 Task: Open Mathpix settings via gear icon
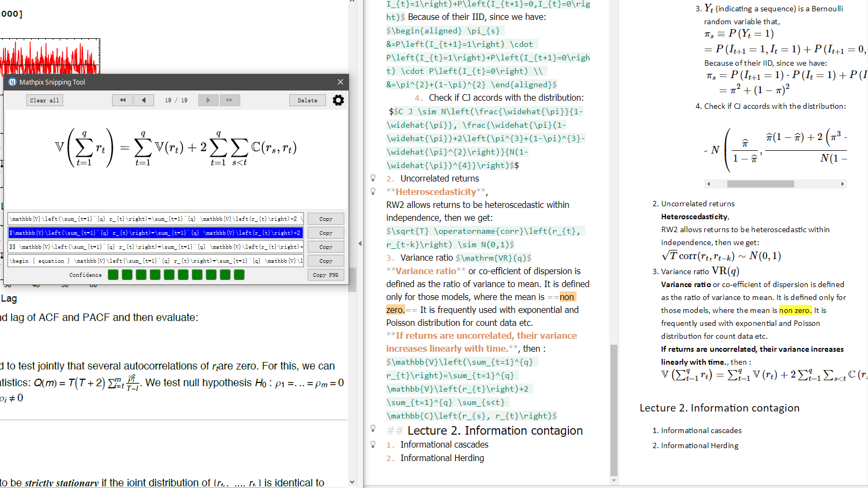[338, 100]
